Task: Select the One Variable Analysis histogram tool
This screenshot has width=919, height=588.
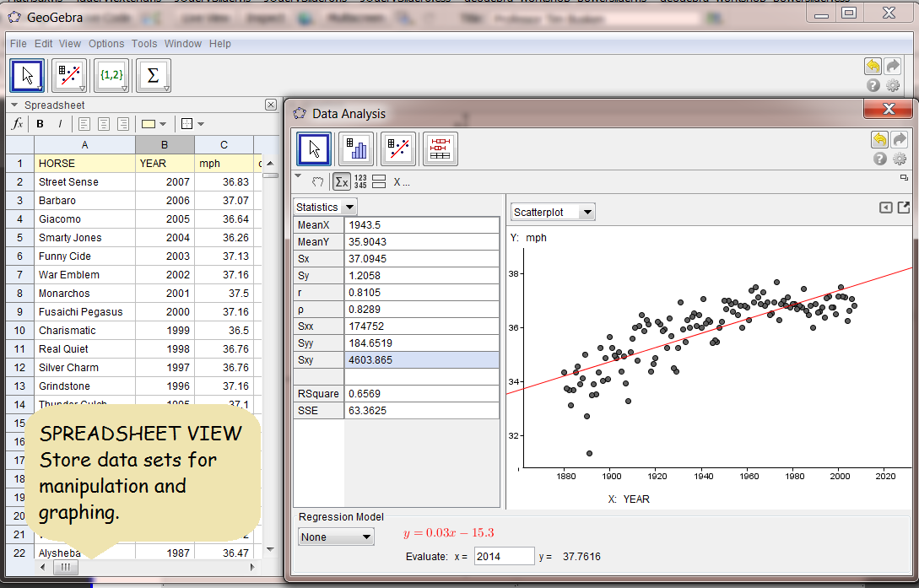Action: point(355,149)
